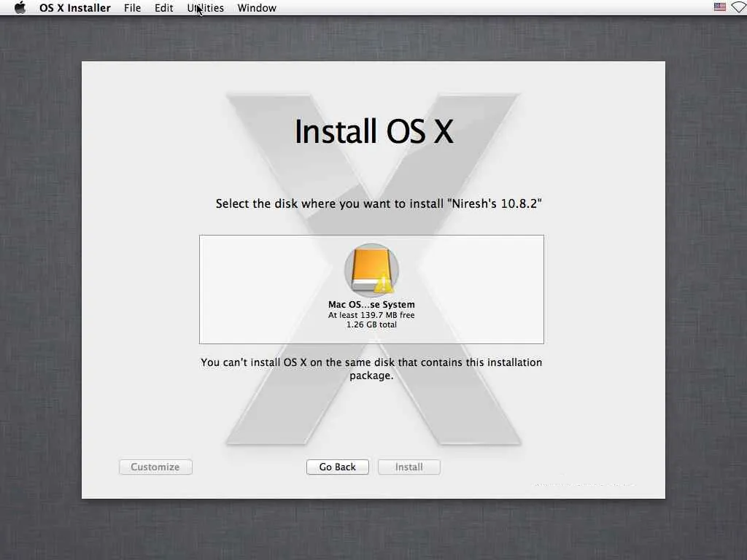Open the Utilities menu
Screen dimensions: 747x560
pyautogui.click(x=205, y=8)
